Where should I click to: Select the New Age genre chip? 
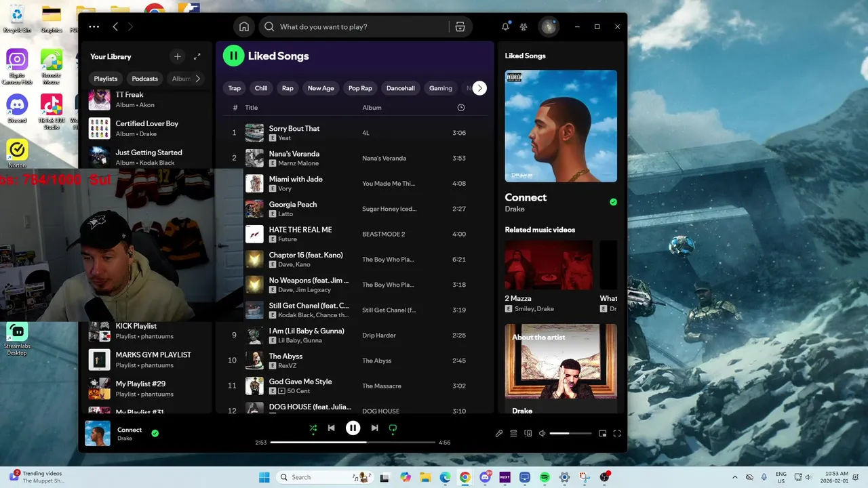tap(321, 88)
